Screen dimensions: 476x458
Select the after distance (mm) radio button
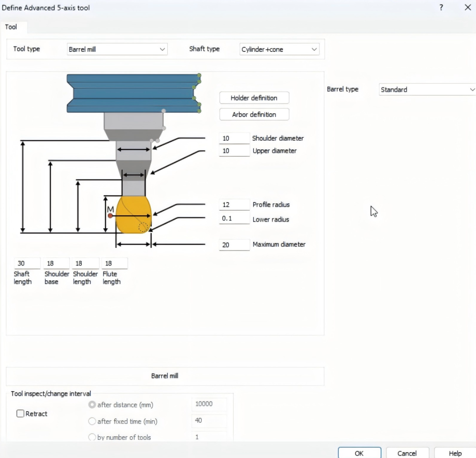tap(92, 405)
